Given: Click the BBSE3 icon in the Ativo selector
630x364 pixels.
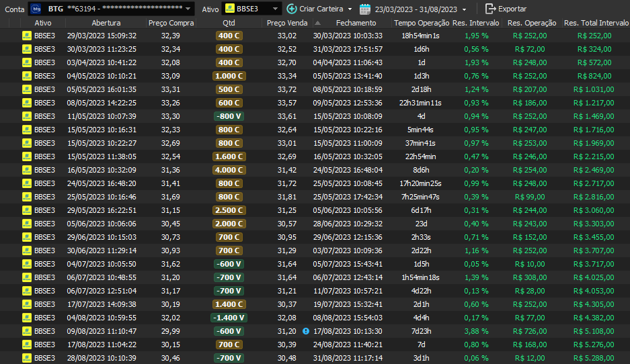Looking at the screenshot, I should (230, 9).
